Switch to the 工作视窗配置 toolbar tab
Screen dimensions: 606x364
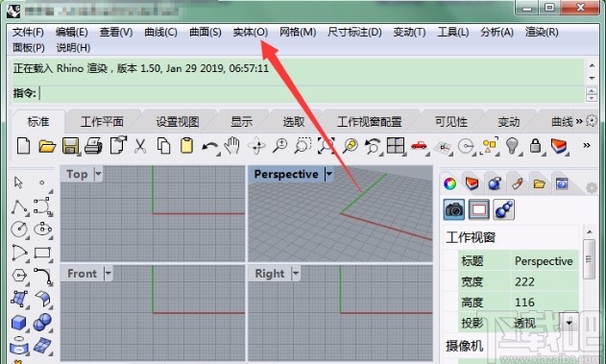click(x=370, y=122)
